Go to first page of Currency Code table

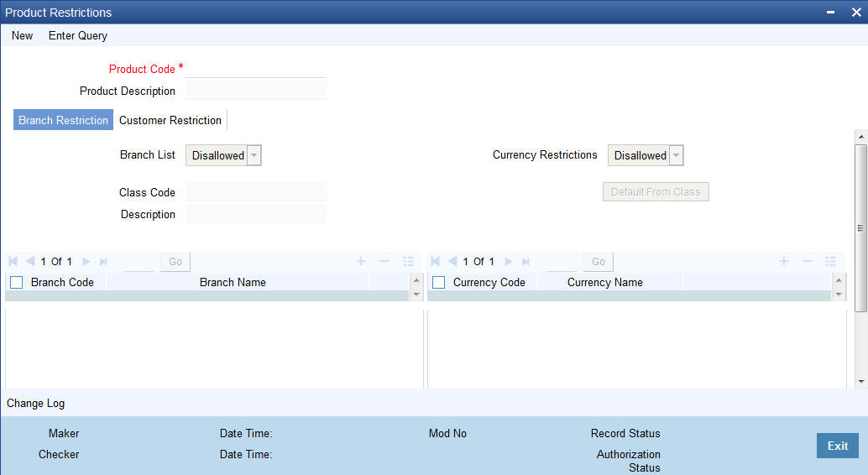tap(435, 261)
